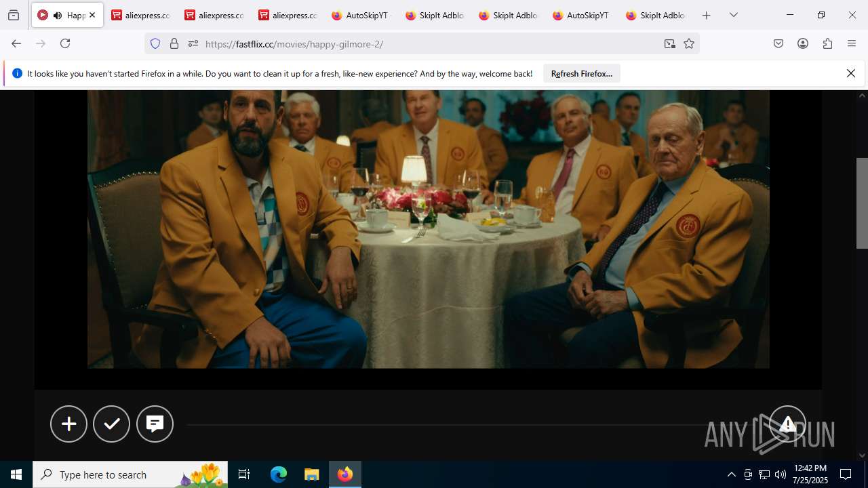Switch to second AutoSkipYT tab

point(583,15)
